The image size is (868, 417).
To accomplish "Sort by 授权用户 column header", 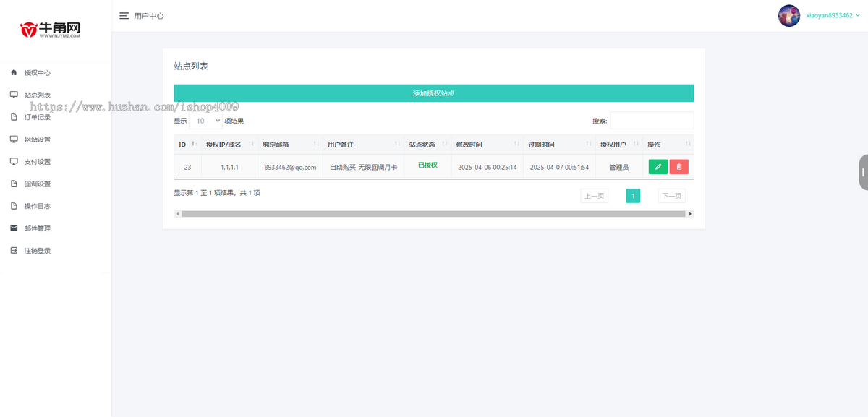I will 618,145.
